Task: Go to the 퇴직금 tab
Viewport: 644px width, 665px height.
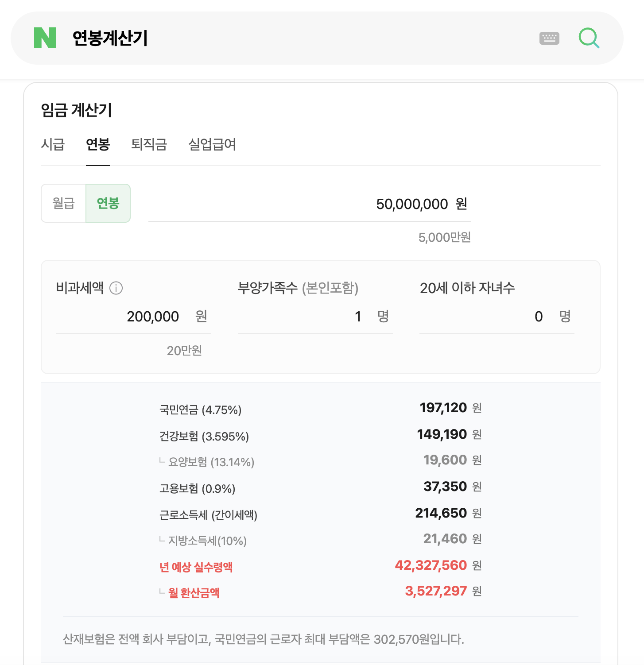Action: pyautogui.click(x=149, y=144)
